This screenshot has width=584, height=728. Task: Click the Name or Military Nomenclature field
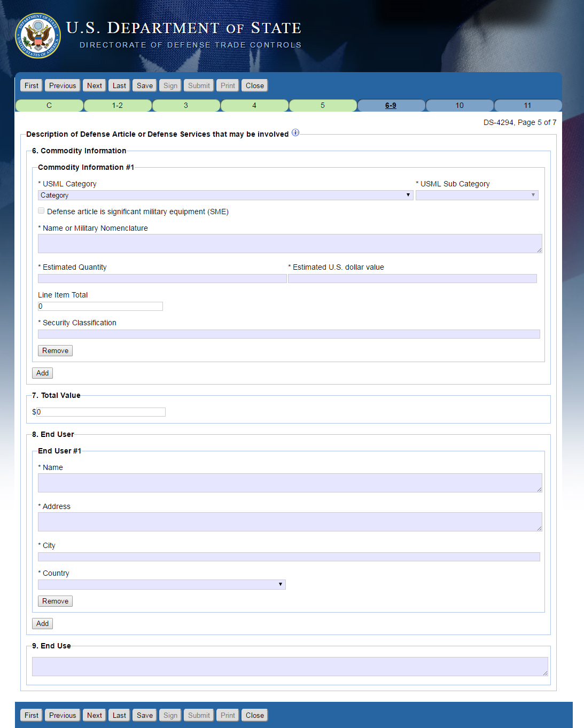[290, 244]
